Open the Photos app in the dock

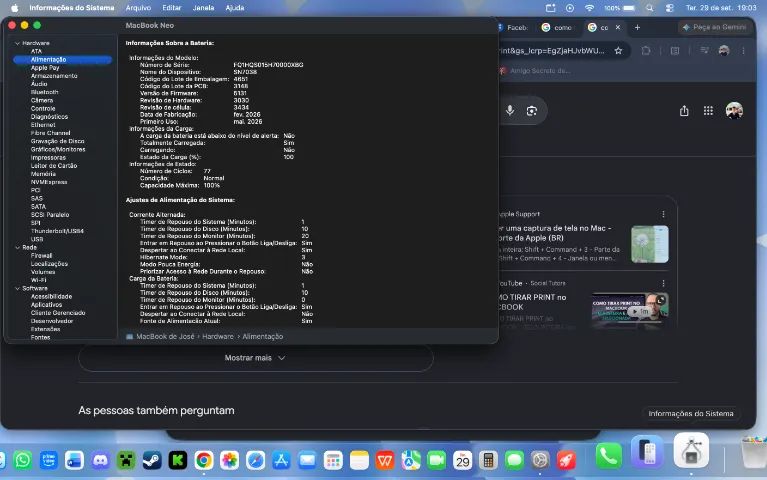229,460
